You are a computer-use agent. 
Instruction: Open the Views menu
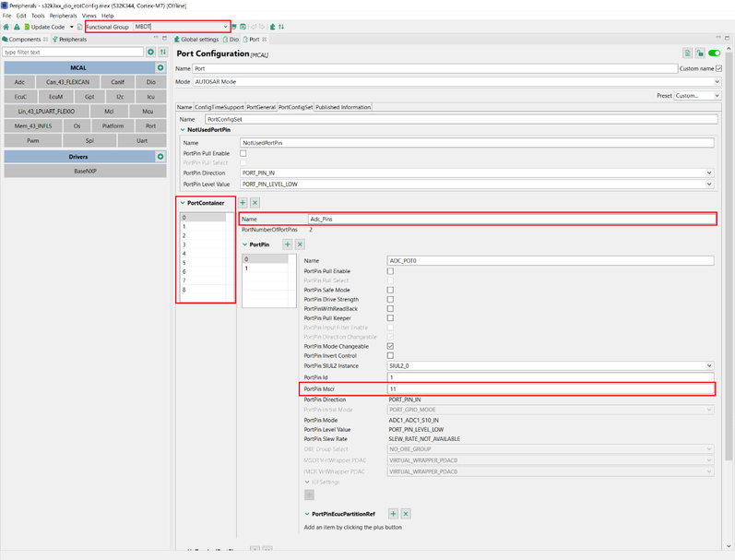coord(89,16)
